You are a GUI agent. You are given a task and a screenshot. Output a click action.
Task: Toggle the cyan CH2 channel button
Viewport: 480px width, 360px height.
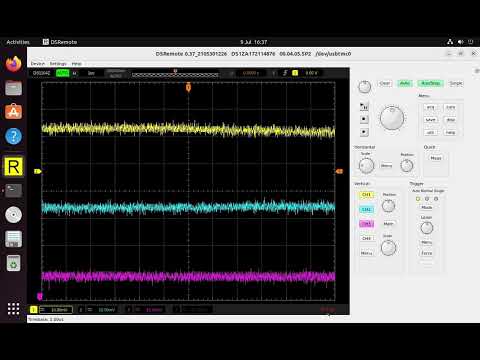[367, 209]
